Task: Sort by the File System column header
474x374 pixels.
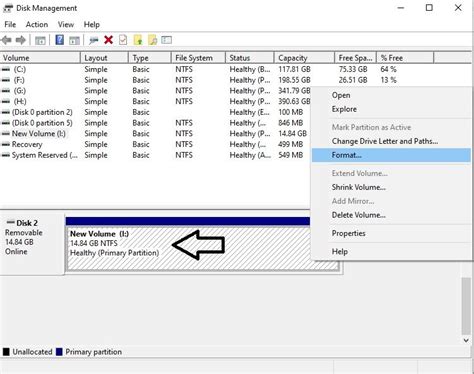Action: point(198,58)
